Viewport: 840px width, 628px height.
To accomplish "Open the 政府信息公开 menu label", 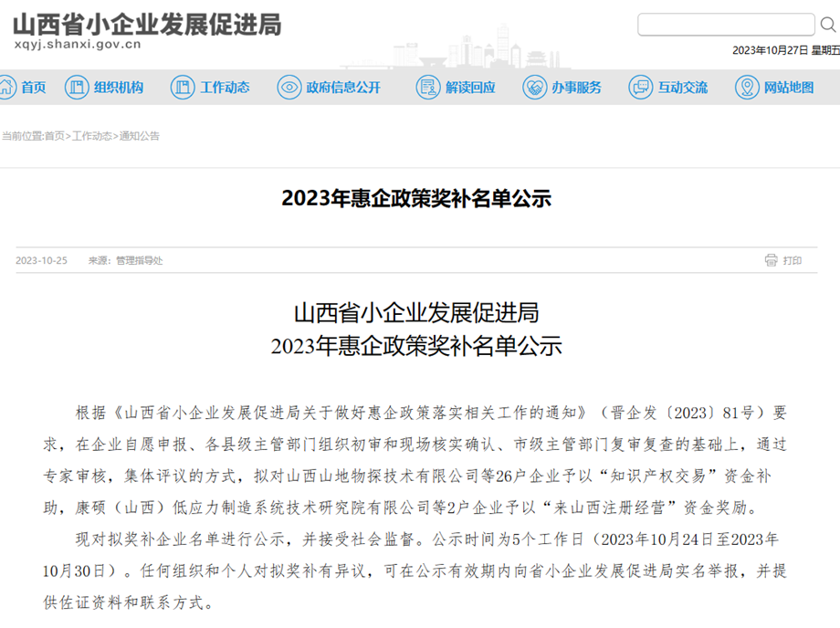I will point(343,88).
